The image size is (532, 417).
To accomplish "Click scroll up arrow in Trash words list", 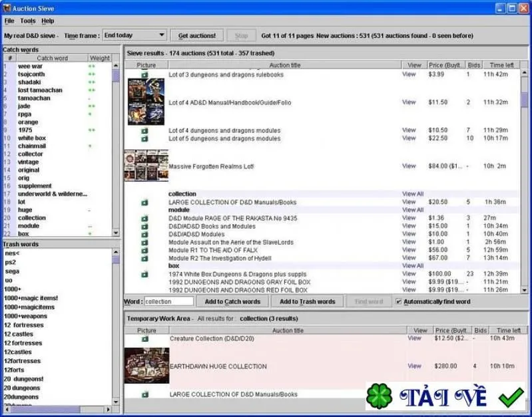I will [x=116, y=252].
